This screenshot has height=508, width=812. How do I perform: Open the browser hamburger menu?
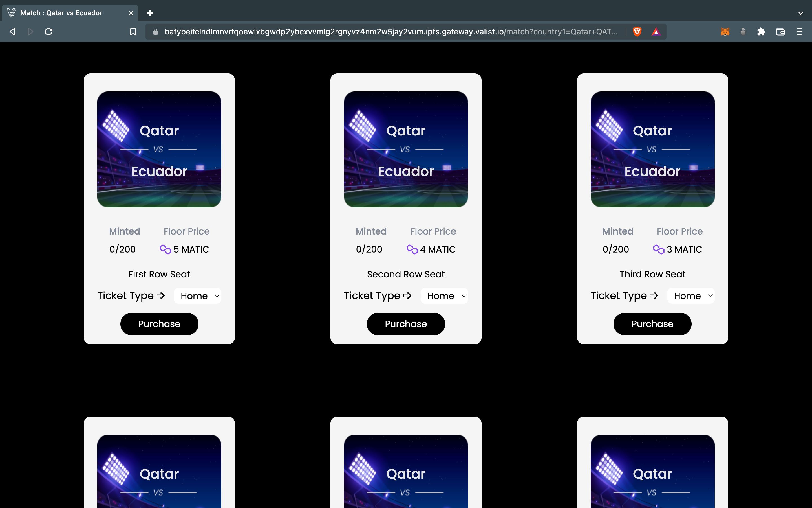(x=800, y=32)
